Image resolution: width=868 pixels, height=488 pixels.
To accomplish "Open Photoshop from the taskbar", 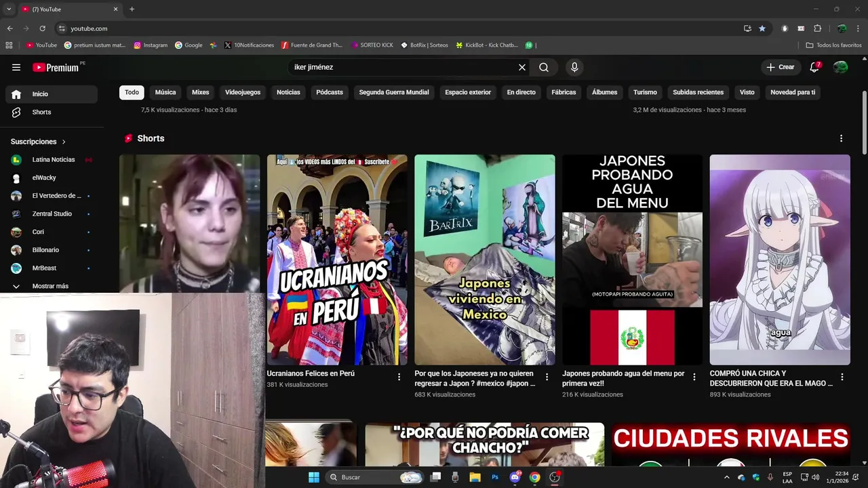I will pos(495,477).
